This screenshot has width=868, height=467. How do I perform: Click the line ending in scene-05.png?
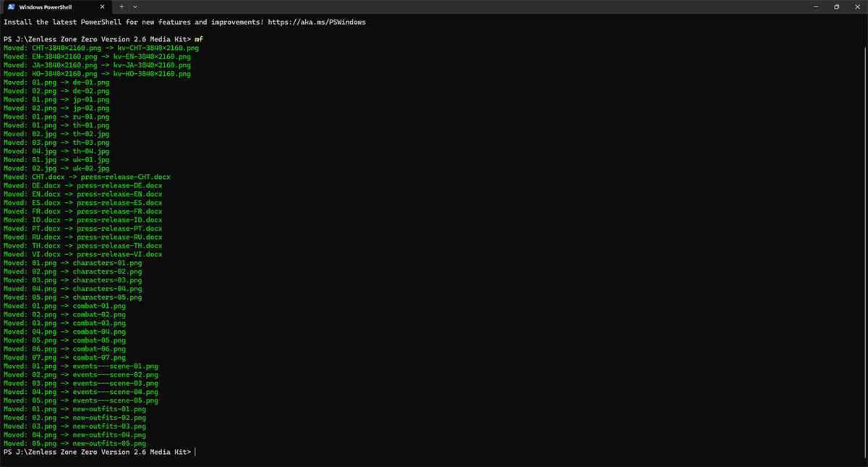[81, 400]
